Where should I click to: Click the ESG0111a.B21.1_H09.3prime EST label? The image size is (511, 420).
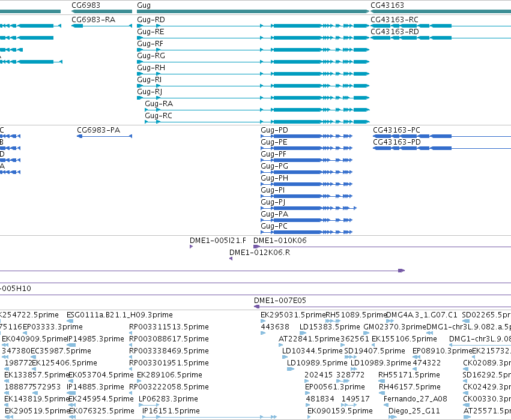(x=119, y=315)
